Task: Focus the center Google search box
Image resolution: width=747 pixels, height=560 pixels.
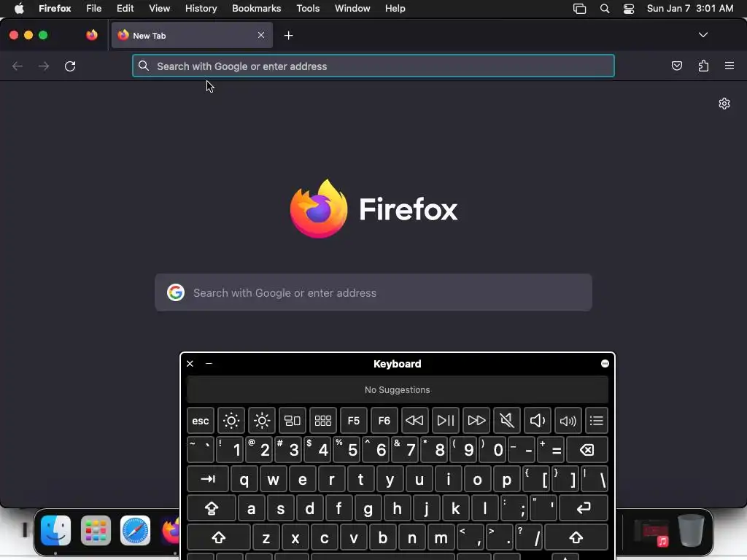Action: coord(373,292)
